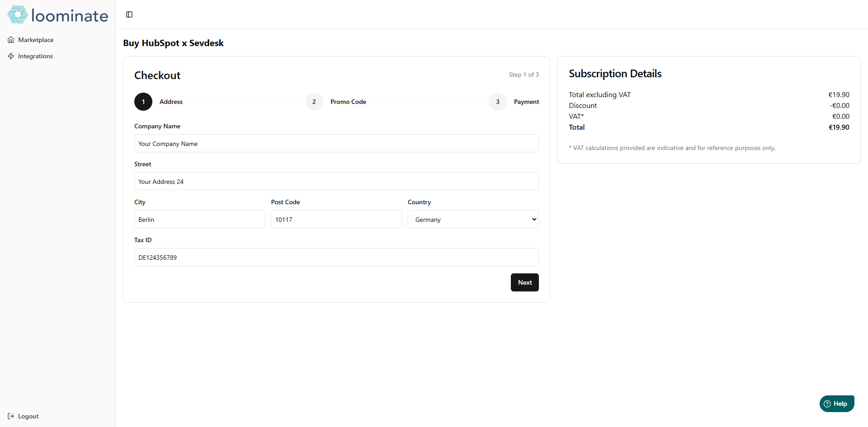The height and width of the screenshot is (427, 868).
Task: Click the bold '€19.90' total value
Action: point(839,127)
